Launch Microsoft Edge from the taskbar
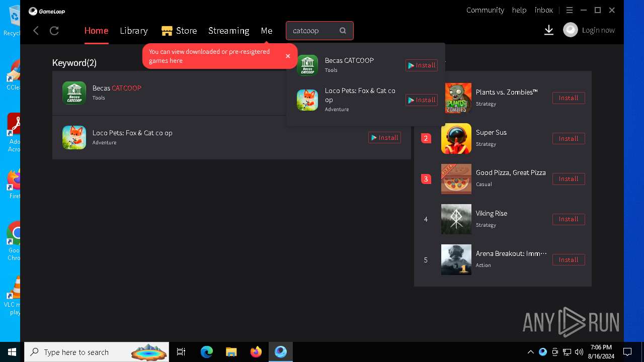 pos(206,352)
